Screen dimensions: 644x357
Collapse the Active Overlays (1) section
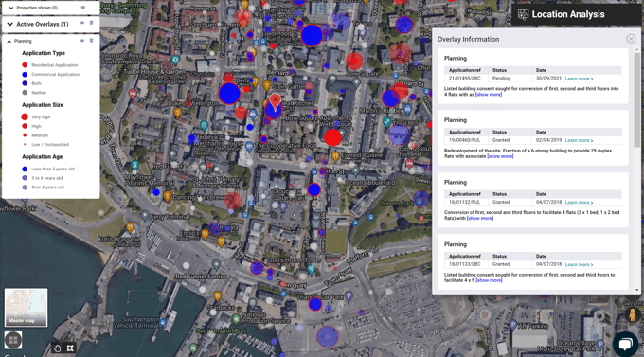coord(9,24)
